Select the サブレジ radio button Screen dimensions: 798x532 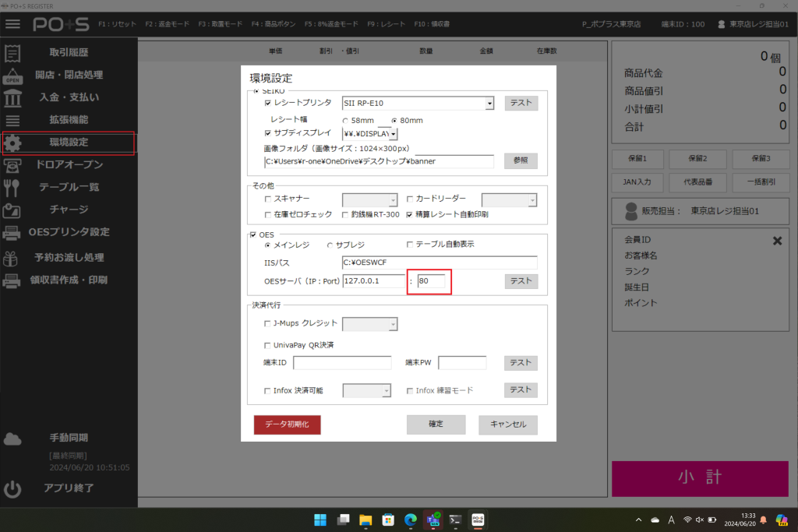coord(330,245)
